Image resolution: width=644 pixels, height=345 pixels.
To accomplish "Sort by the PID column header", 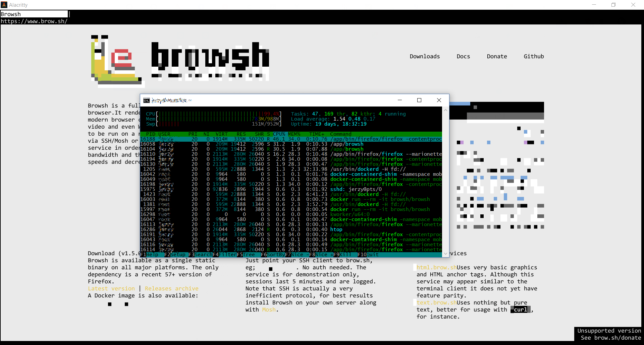I will click(x=151, y=134).
